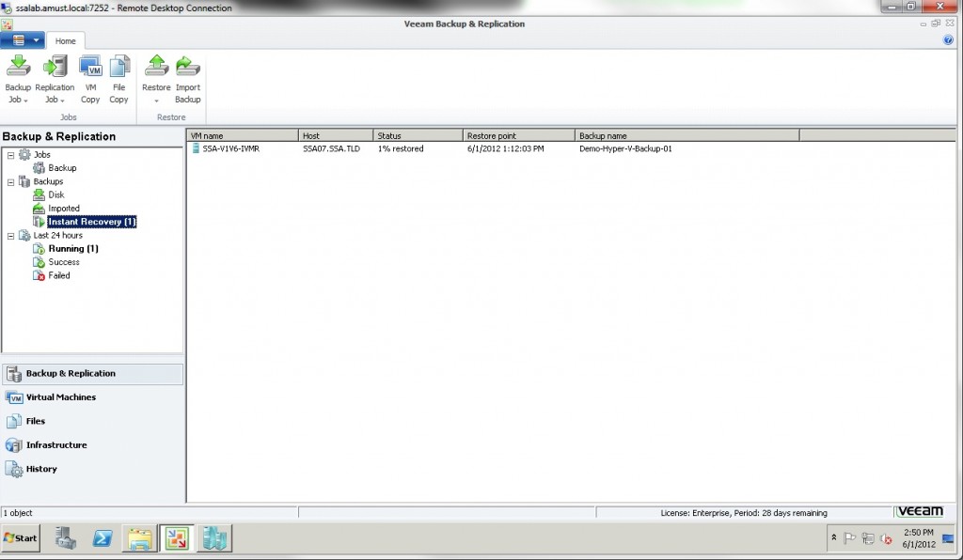This screenshot has width=963, height=560.
Task: Open the PowerShell taskbar icon
Action: pos(103,538)
